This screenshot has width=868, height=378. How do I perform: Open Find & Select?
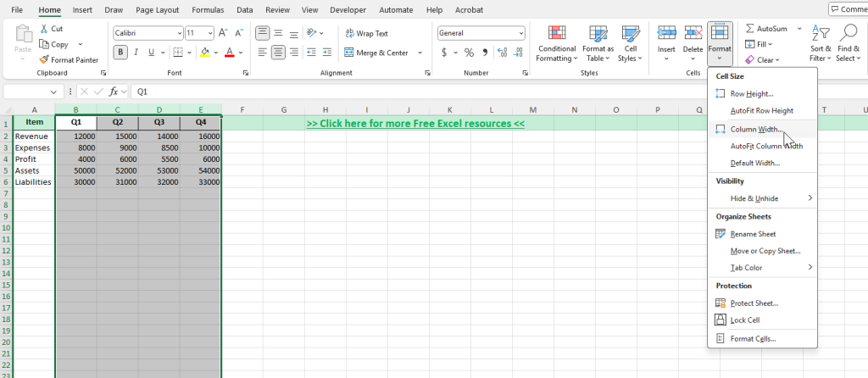tap(848, 44)
